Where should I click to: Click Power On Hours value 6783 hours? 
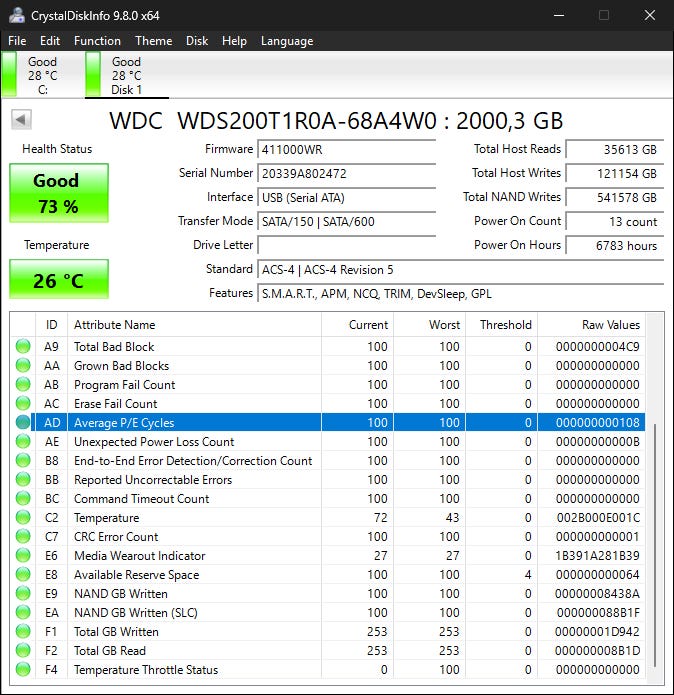pyautogui.click(x=615, y=246)
